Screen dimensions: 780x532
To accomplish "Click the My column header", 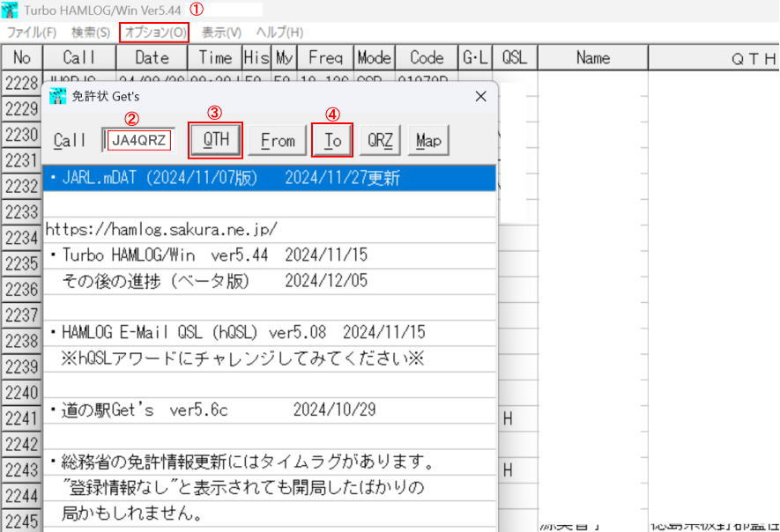I will [284, 57].
